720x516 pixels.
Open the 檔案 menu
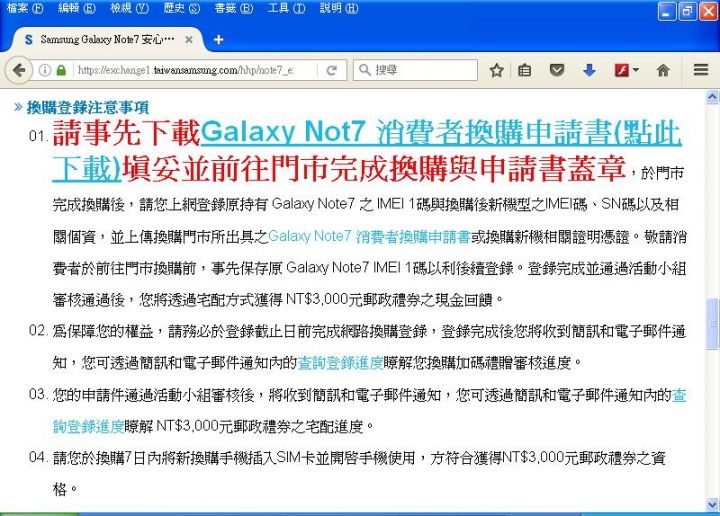coord(25,8)
